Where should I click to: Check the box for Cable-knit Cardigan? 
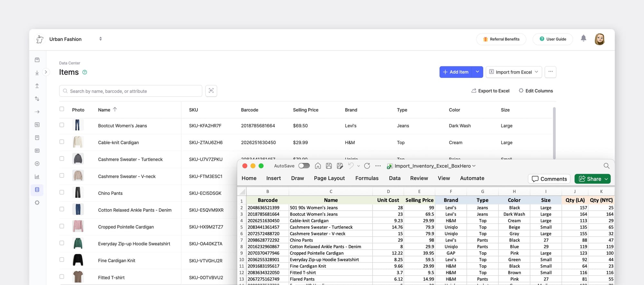pyautogui.click(x=62, y=142)
